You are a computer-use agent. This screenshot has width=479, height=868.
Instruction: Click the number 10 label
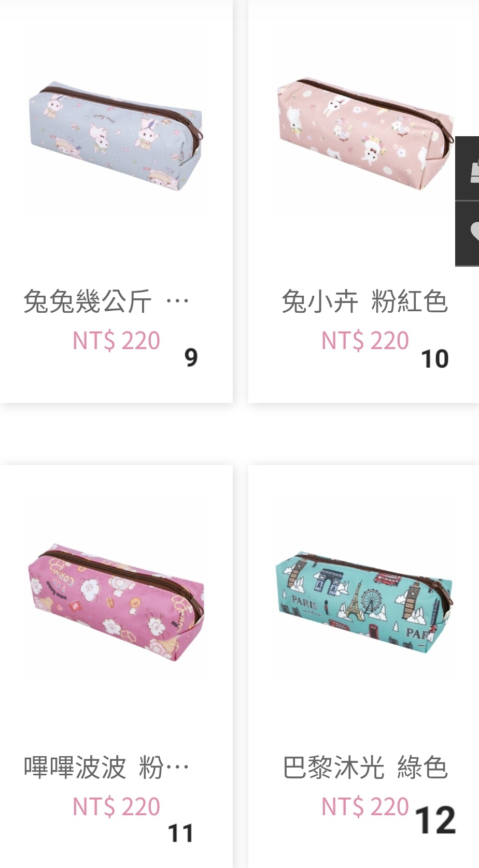coord(434,359)
